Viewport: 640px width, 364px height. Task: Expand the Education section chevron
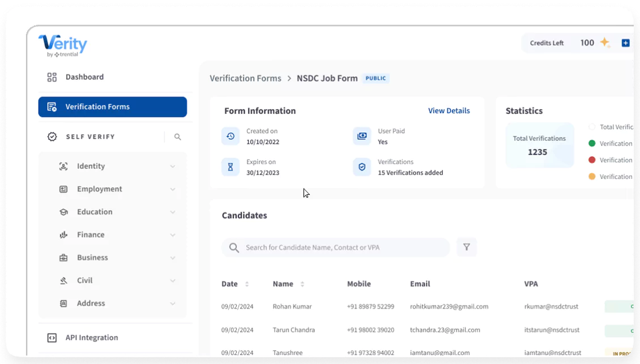click(x=173, y=212)
